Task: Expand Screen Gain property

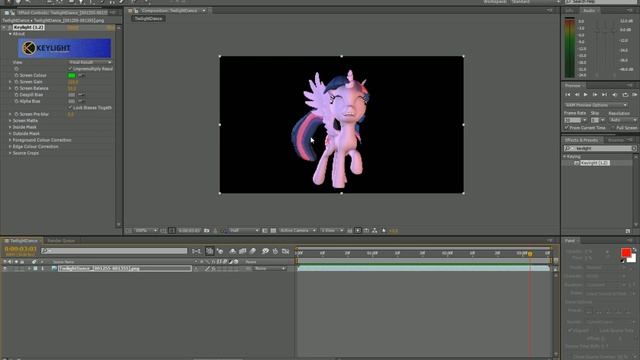Action: (10, 82)
